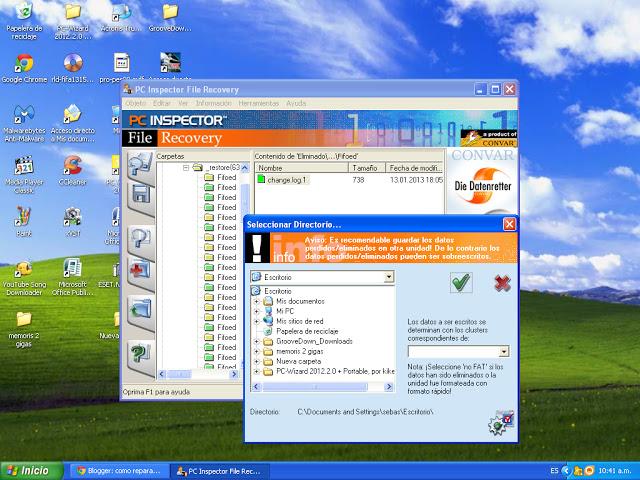The width and height of the screenshot is (640, 480).
Task: Open the Ayuda menu
Action: pos(296,103)
